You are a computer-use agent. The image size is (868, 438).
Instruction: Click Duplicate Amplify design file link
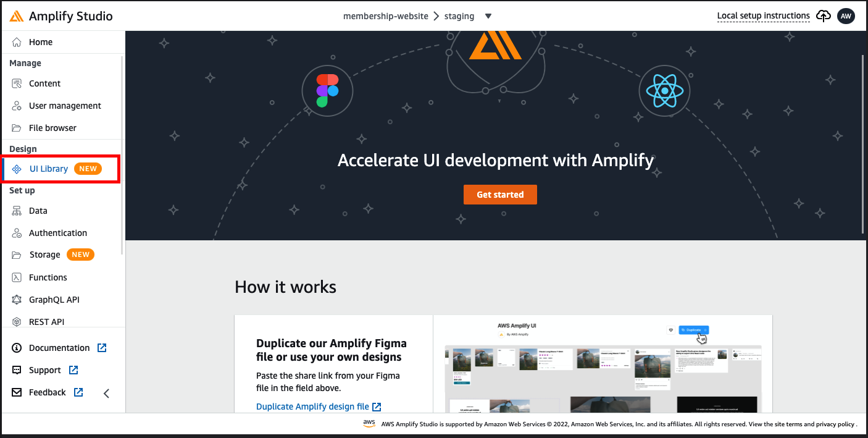coord(312,406)
